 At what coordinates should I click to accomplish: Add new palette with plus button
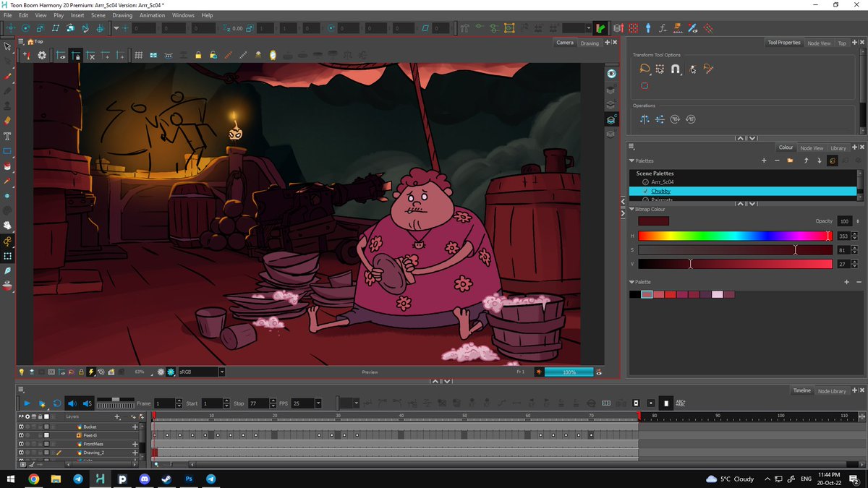tap(764, 160)
